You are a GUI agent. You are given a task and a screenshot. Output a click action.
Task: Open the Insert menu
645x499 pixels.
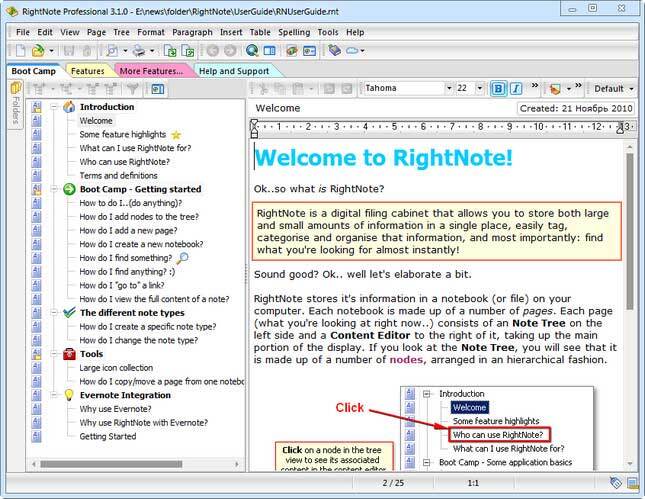231,32
